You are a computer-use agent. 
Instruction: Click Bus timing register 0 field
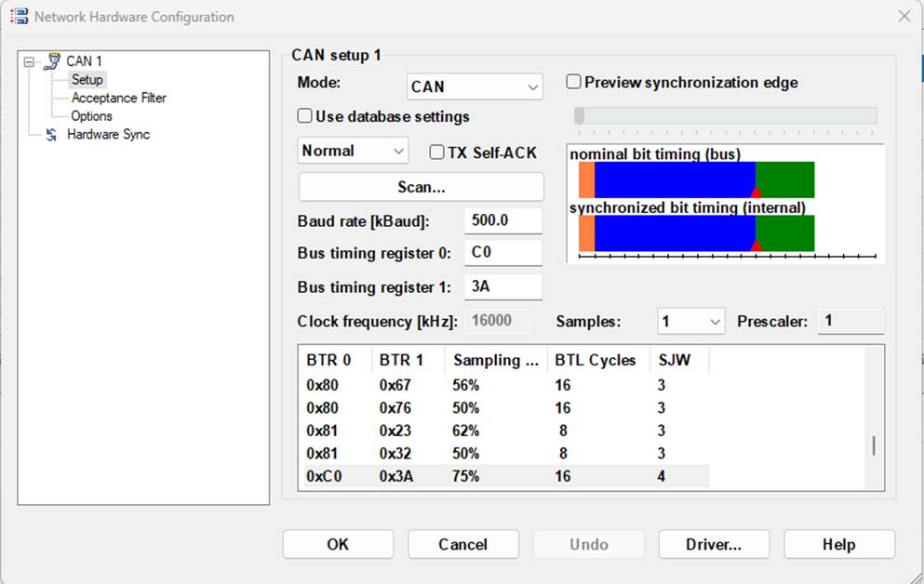pyautogui.click(x=503, y=253)
